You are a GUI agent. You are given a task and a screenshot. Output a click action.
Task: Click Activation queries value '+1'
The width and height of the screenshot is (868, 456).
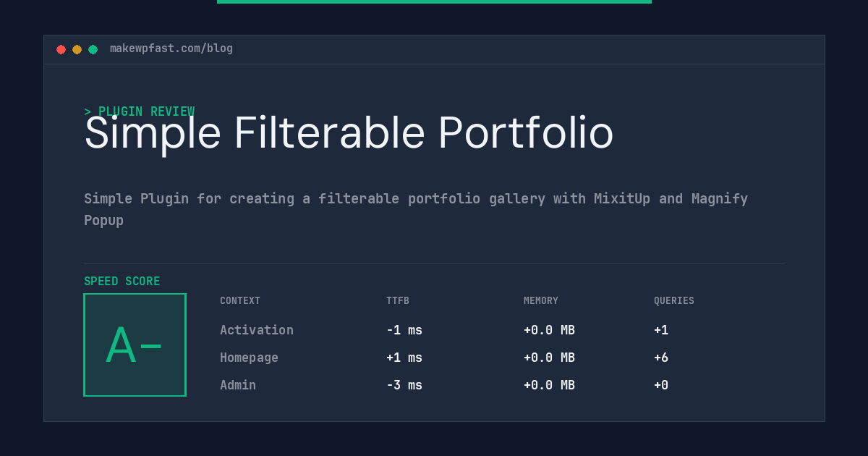point(661,330)
